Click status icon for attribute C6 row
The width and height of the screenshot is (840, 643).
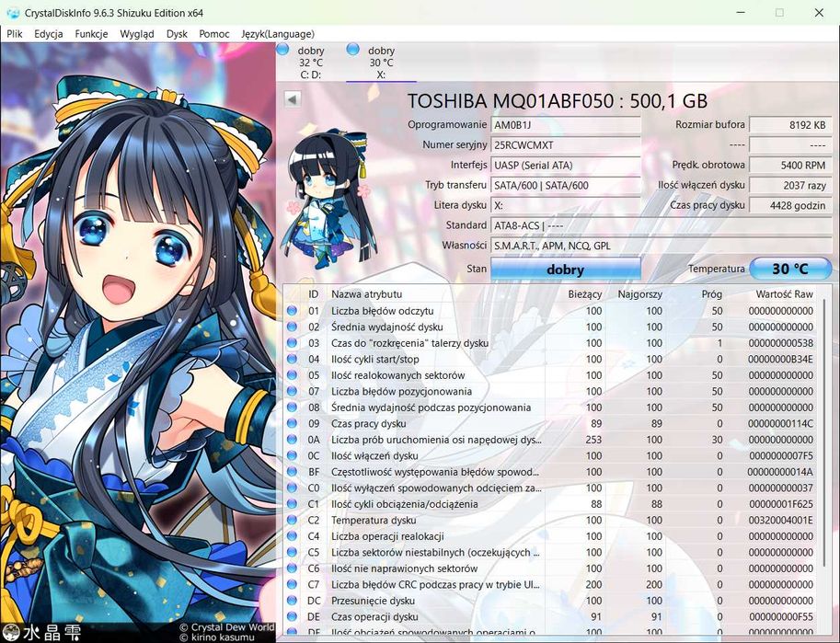pos(292,568)
